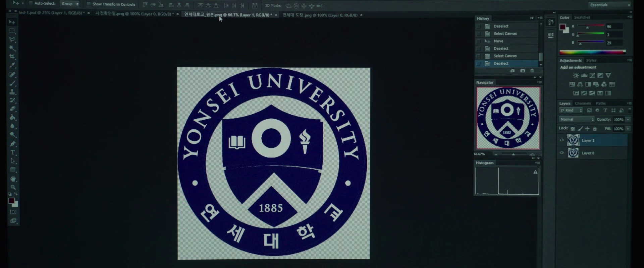Viewport: 644px width, 268px height.
Task: Select the Blur tool
Action: tap(13, 126)
